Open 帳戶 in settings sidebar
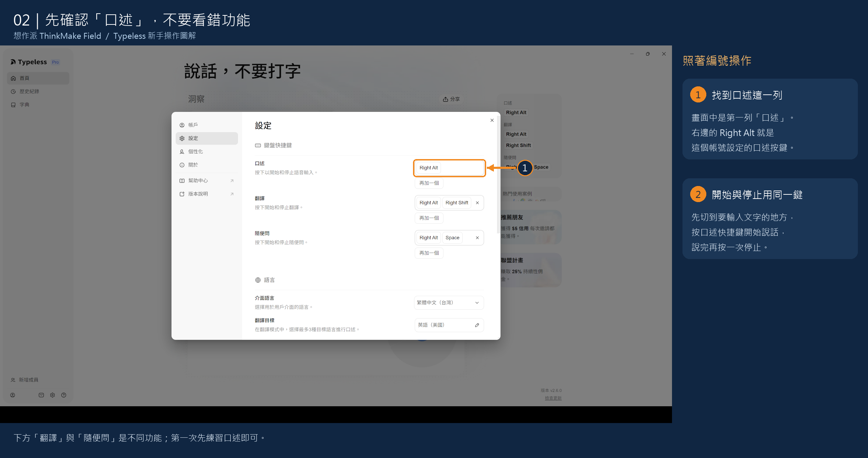The image size is (868, 458). [x=206, y=125]
